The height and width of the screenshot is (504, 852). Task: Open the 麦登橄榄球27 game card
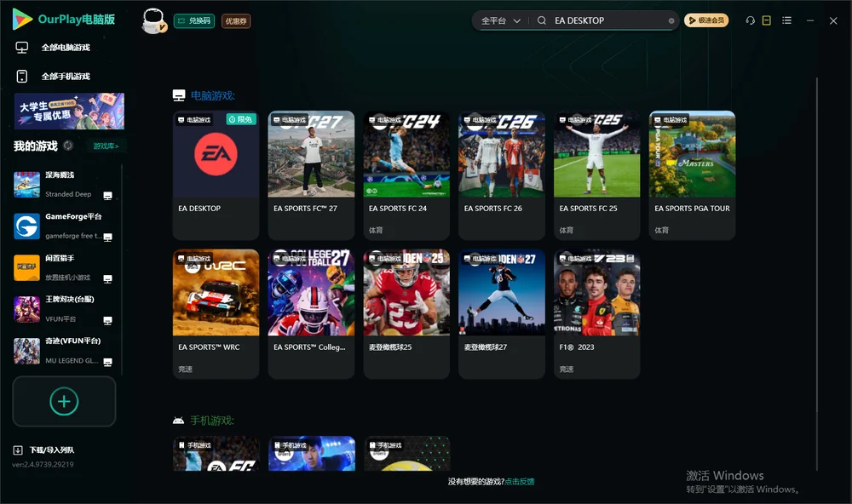[502, 314]
